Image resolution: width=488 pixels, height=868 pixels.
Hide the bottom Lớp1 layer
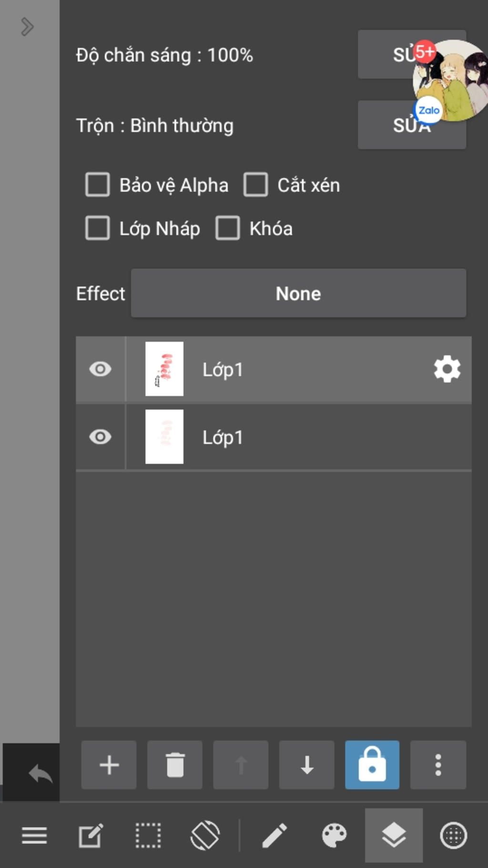tap(100, 437)
